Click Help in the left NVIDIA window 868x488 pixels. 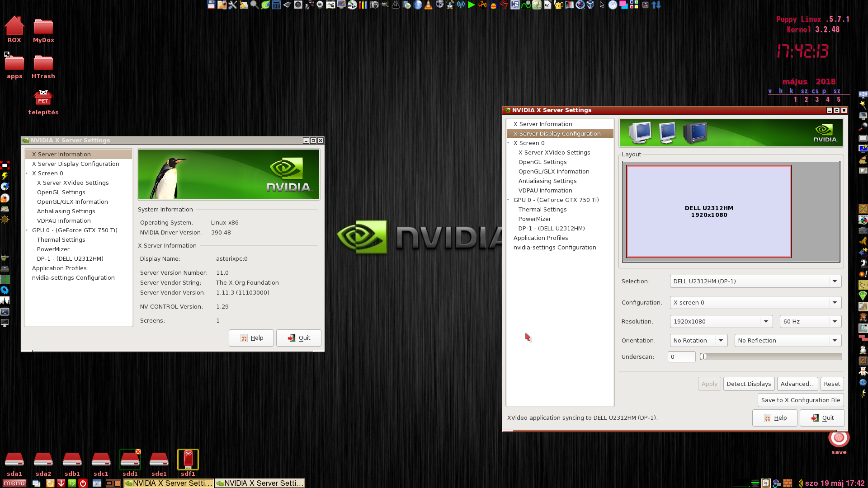coord(251,338)
